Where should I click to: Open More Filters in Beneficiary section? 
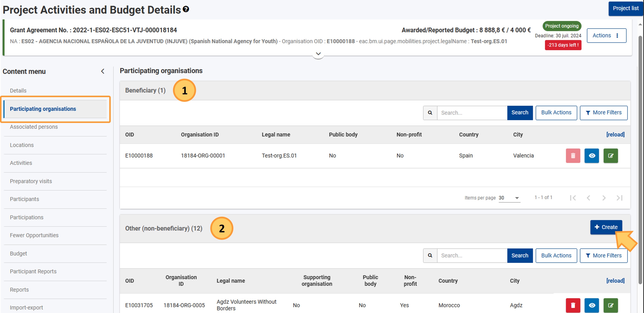pos(604,113)
